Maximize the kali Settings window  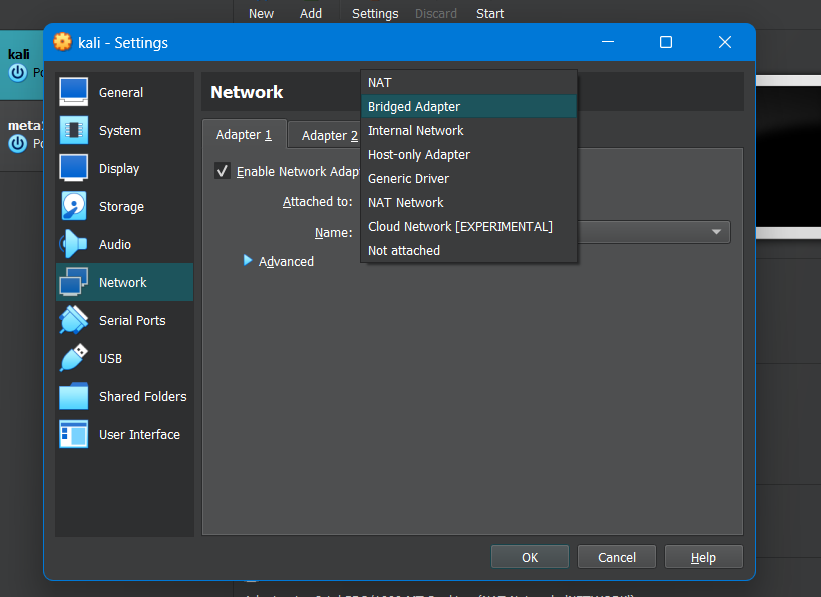(665, 42)
